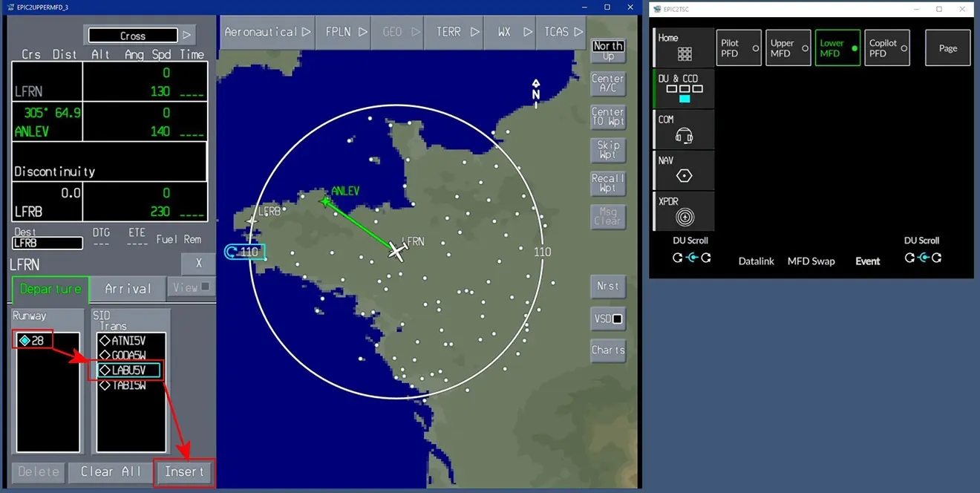Click the Msg Clear button

pyautogui.click(x=608, y=216)
